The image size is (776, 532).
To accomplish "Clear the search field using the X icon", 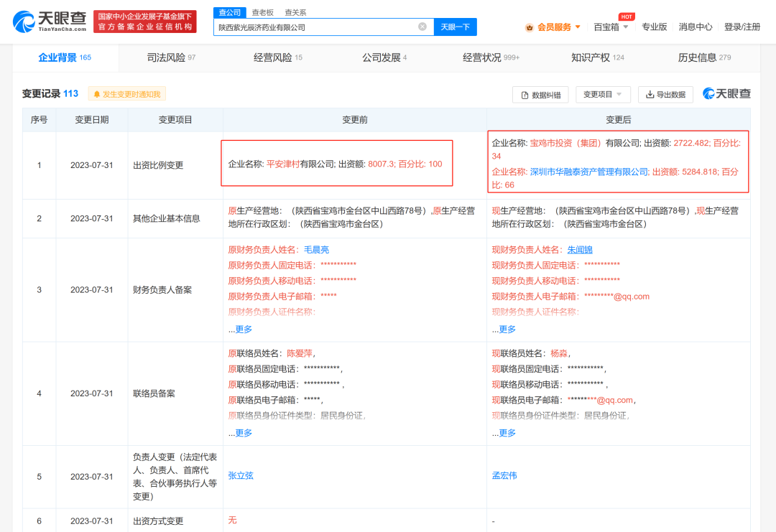I will (x=422, y=26).
